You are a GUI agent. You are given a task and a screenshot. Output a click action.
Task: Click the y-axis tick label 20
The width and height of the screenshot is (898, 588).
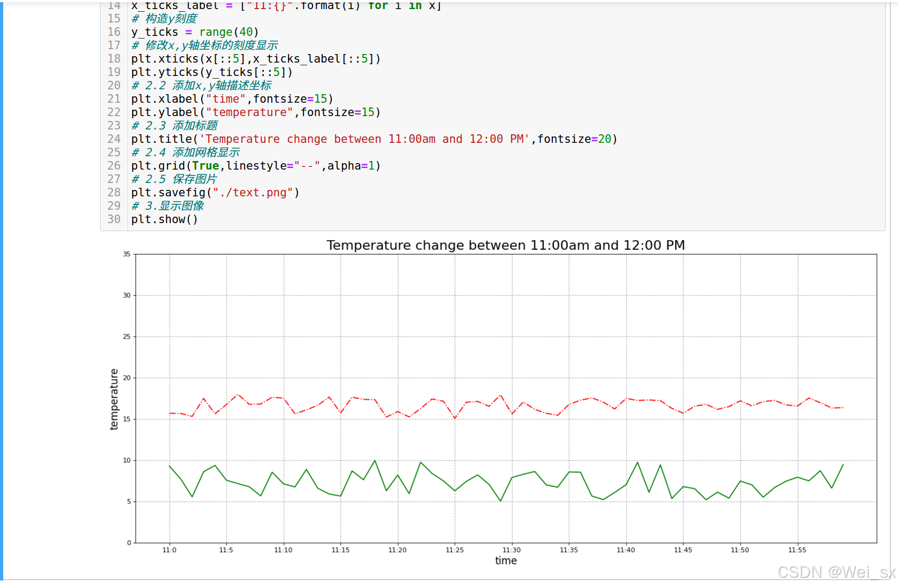pyautogui.click(x=127, y=378)
